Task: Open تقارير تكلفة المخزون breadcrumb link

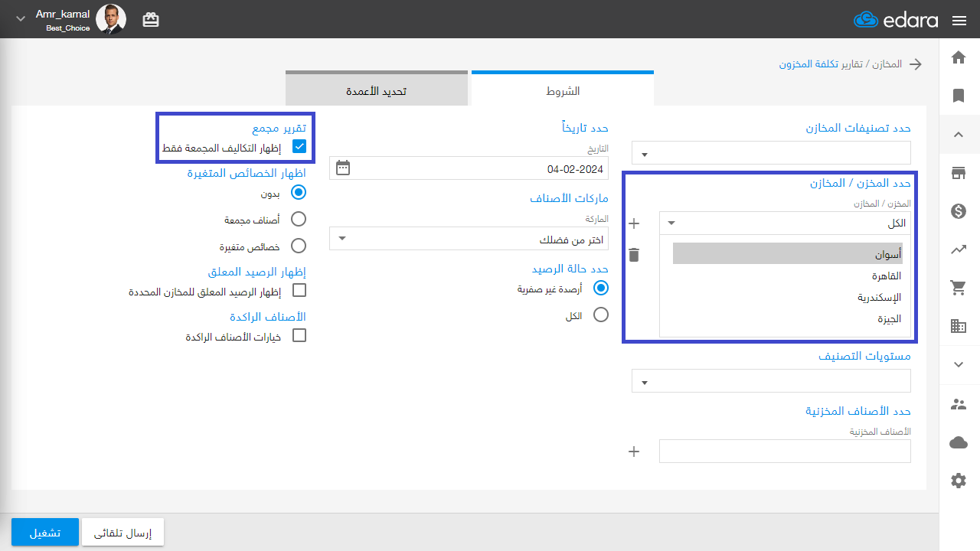Action: [x=822, y=64]
